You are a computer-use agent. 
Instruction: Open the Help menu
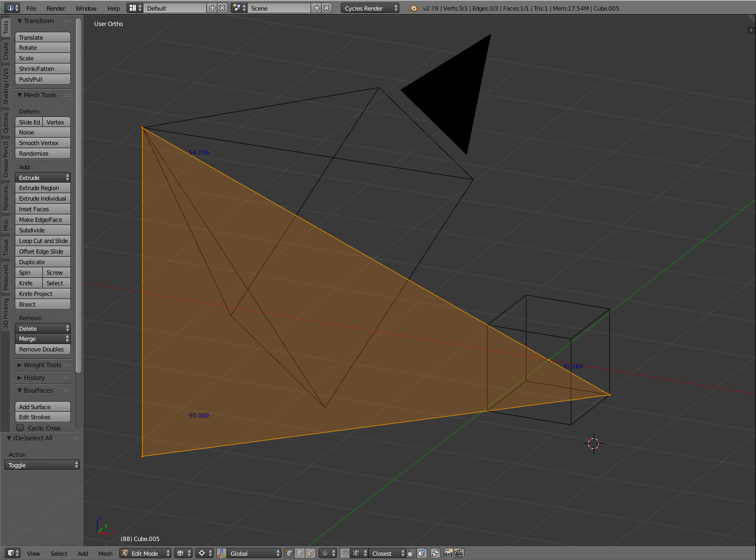pos(113,8)
